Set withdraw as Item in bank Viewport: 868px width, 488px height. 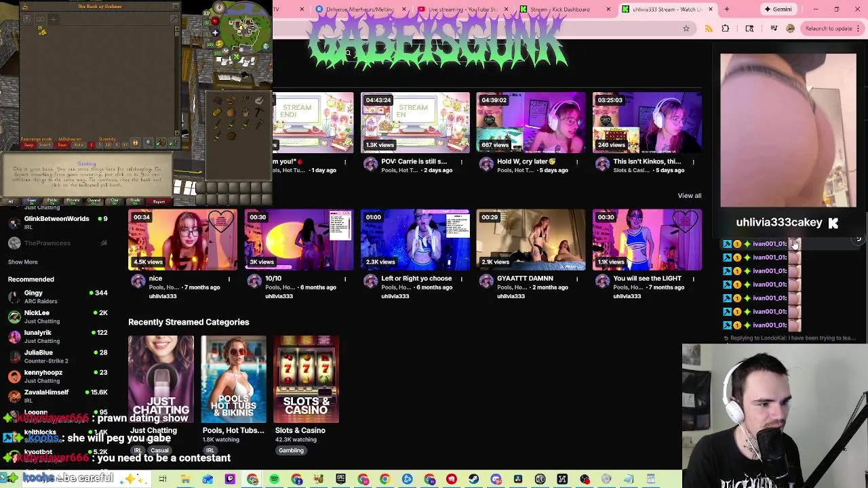(x=62, y=145)
